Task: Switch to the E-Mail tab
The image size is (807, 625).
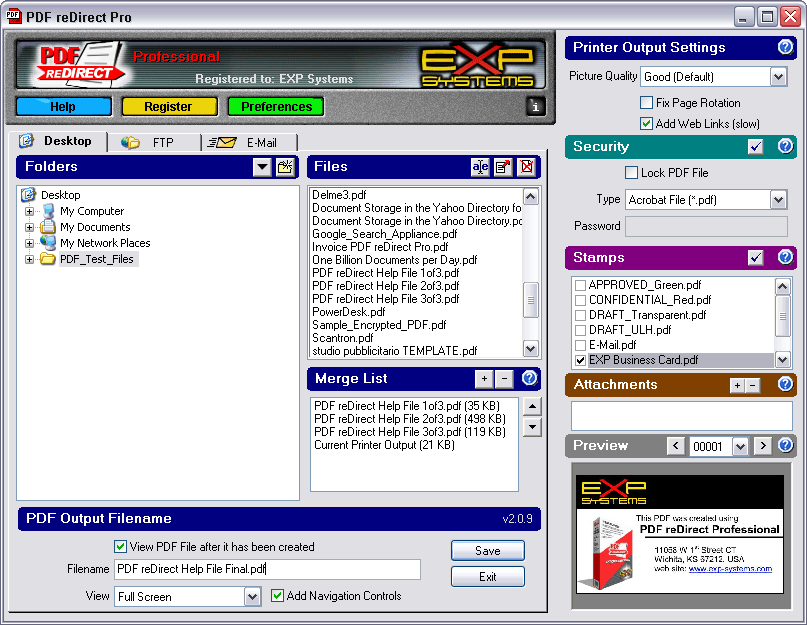Action: (249, 143)
